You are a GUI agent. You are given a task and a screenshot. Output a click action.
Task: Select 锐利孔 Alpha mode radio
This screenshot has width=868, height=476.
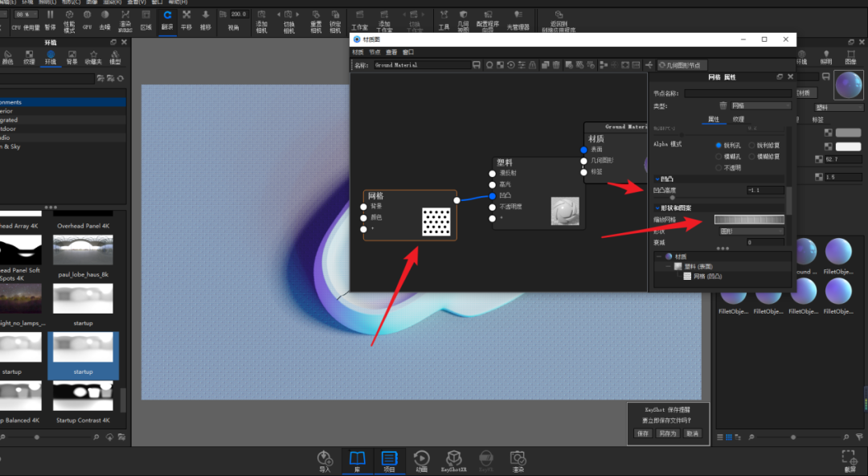pos(719,146)
